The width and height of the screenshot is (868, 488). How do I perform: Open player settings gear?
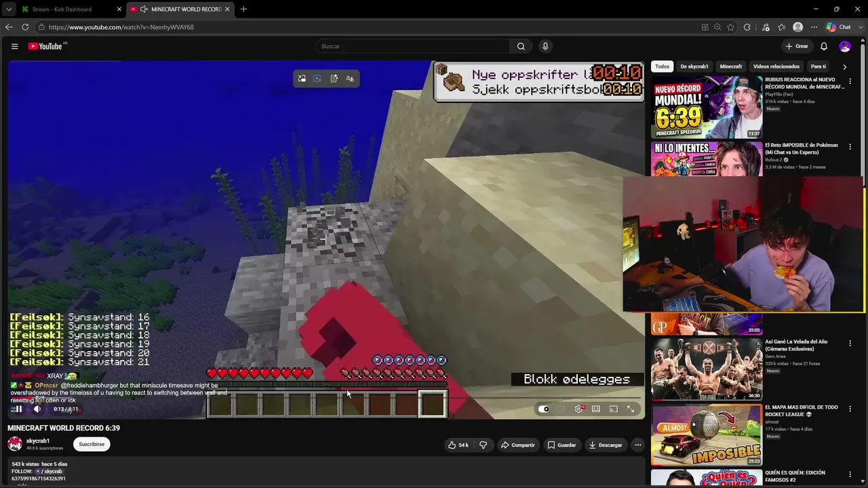click(578, 409)
